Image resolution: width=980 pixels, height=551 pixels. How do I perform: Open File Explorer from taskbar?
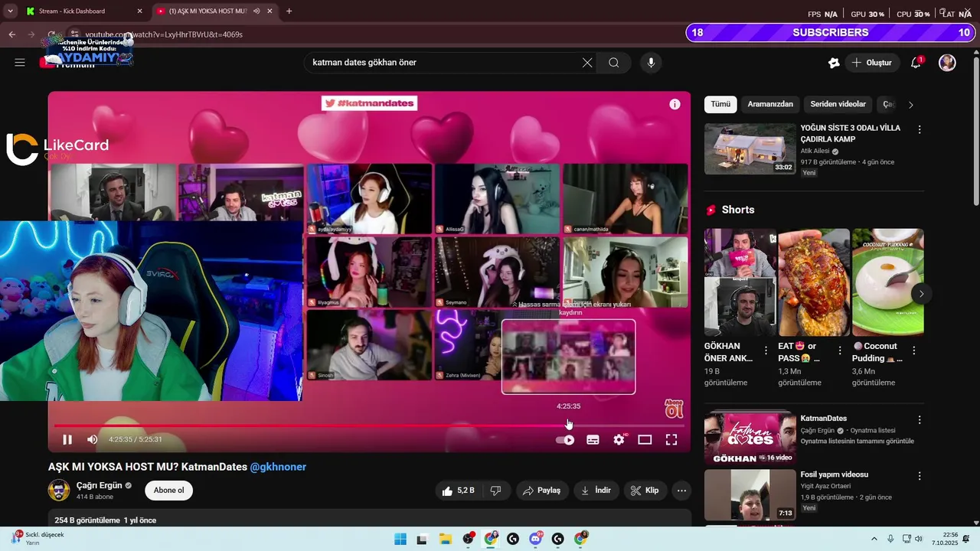pyautogui.click(x=445, y=539)
